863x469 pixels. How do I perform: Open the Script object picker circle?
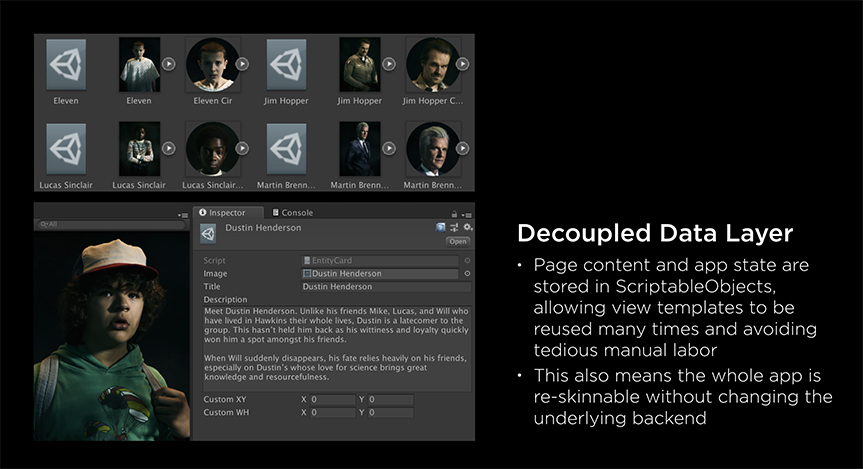pyautogui.click(x=467, y=260)
